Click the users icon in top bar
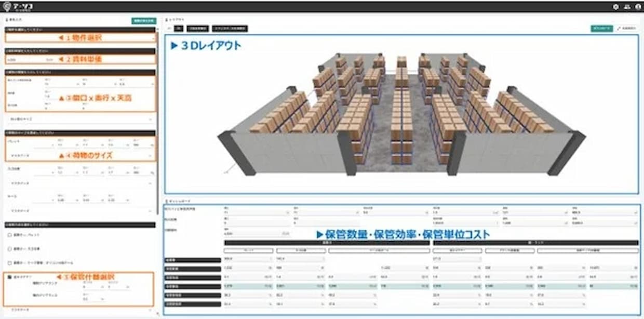This screenshot has width=644, height=319. point(626,7)
